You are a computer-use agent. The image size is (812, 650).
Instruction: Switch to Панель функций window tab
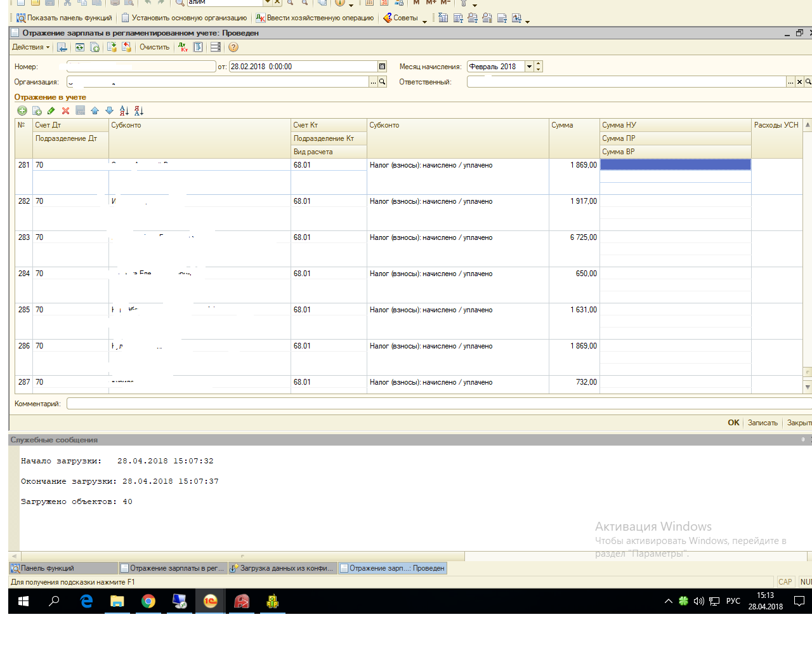point(63,568)
